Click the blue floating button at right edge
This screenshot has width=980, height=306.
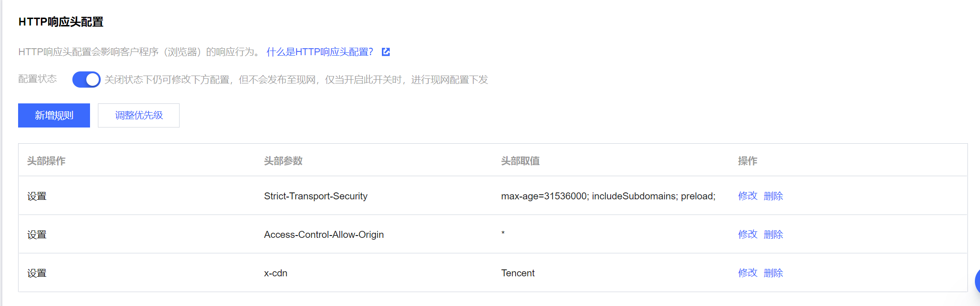(x=977, y=280)
